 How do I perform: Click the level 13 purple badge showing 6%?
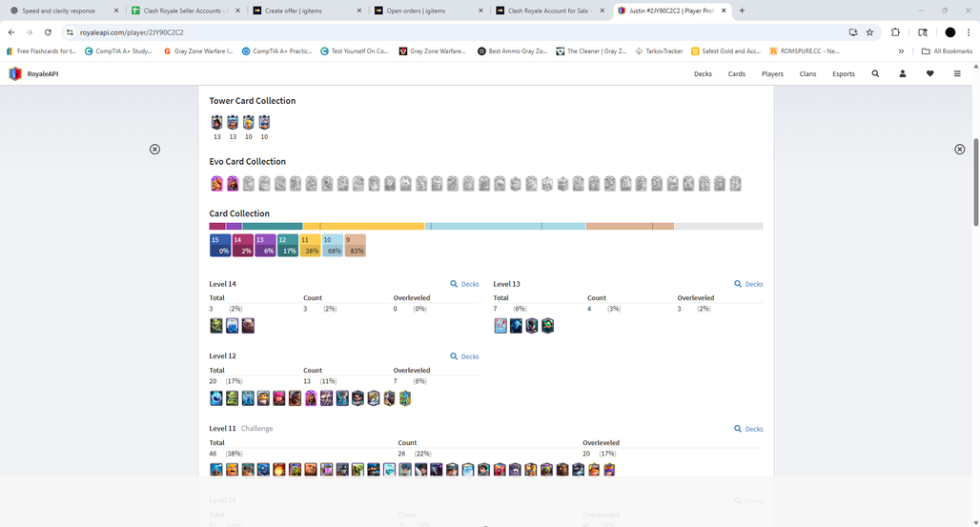click(265, 245)
